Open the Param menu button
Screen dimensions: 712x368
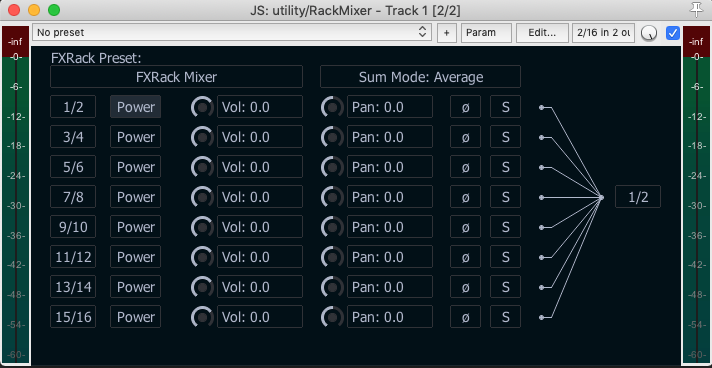486,33
